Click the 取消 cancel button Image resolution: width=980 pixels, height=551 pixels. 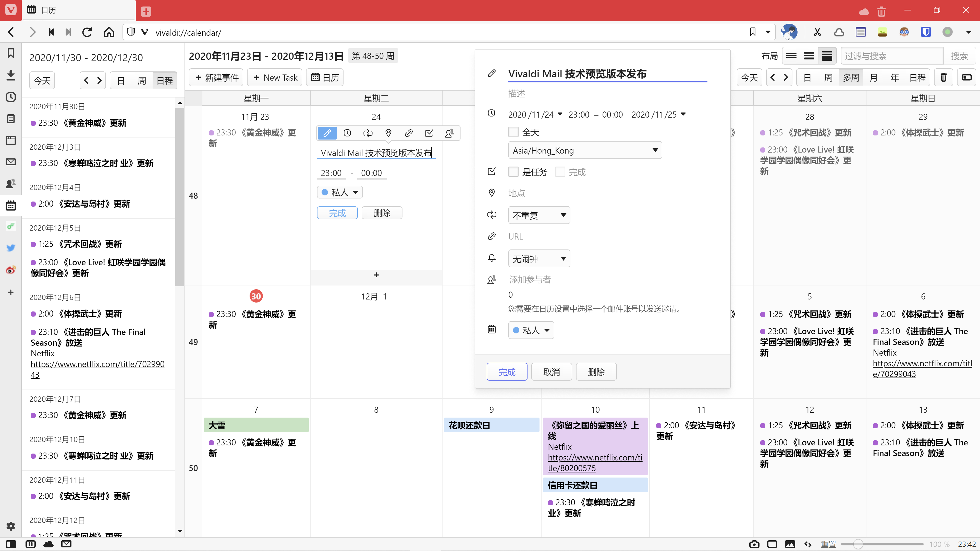[551, 372]
